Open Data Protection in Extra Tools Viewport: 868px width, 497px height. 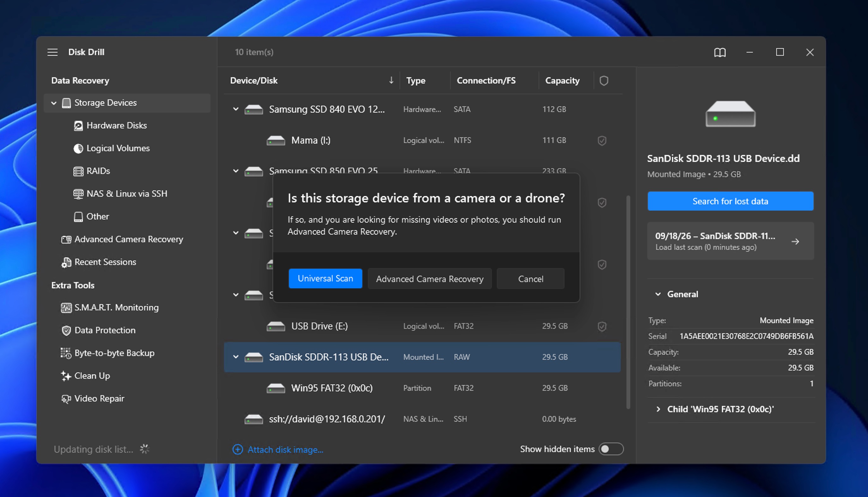105,330
